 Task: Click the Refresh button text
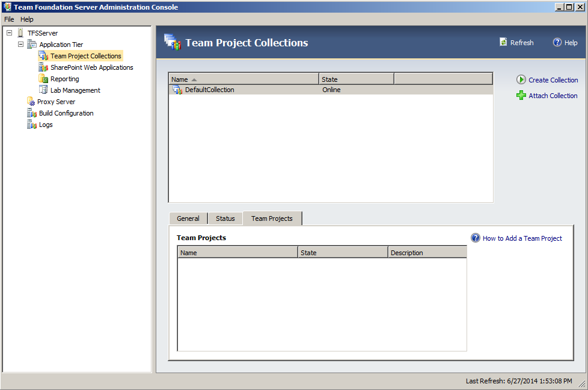pos(522,43)
